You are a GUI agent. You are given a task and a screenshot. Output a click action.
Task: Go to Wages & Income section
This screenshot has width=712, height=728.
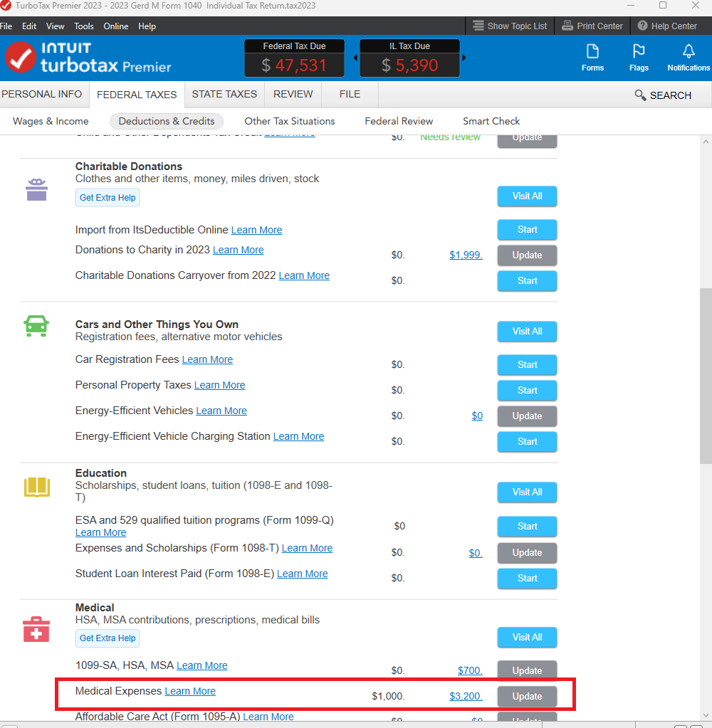coord(51,121)
